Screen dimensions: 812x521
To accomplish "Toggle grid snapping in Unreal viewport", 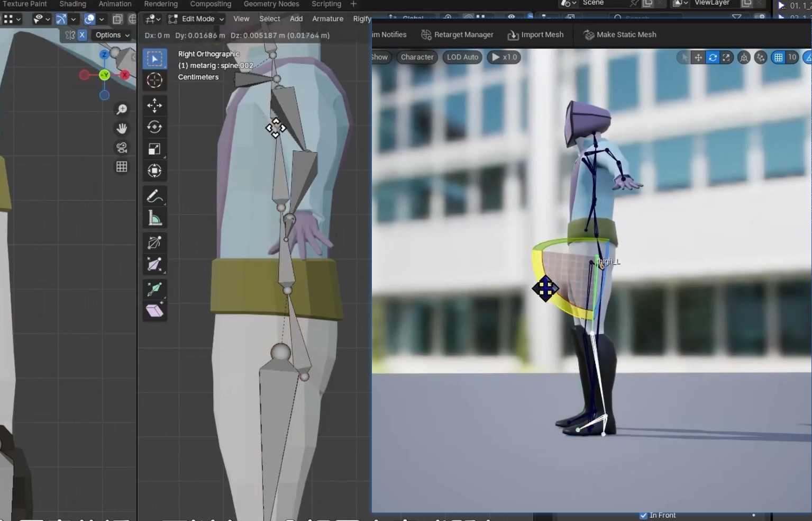I will click(x=778, y=57).
